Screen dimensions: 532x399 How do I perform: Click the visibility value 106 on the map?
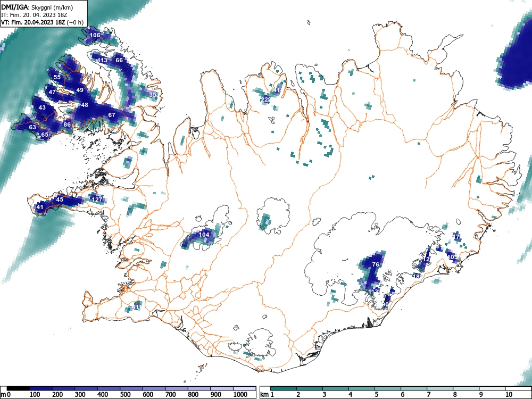coord(95,35)
